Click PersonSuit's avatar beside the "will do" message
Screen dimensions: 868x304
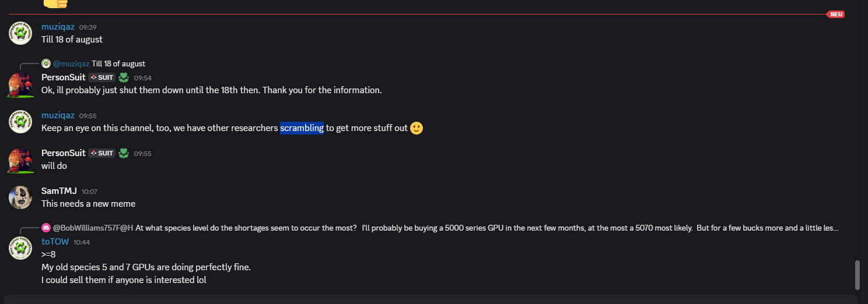point(20,160)
